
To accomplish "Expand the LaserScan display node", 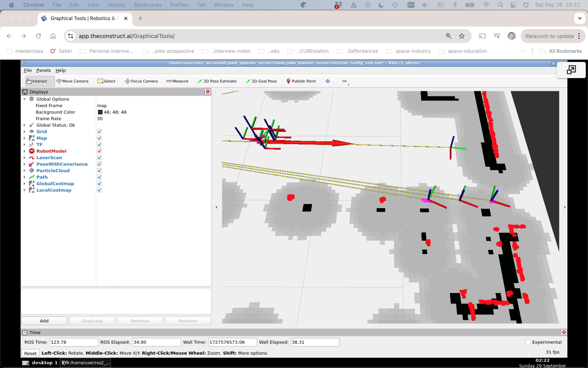I will pos(24,158).
